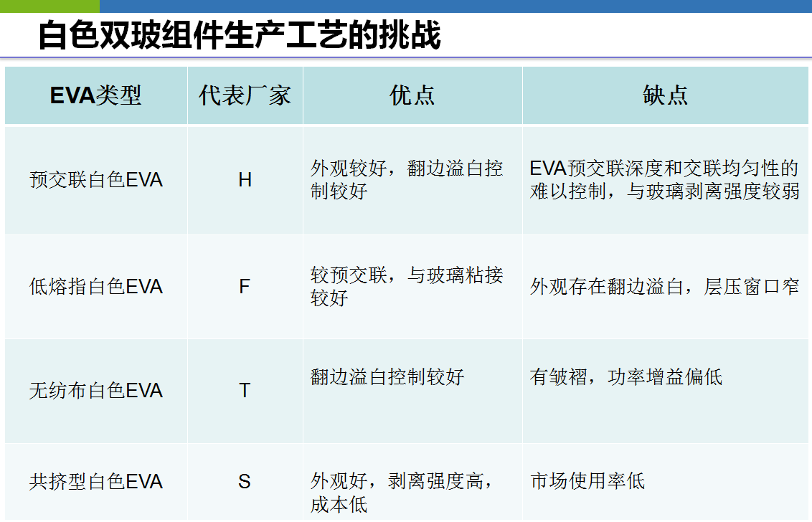Click the 市场使用率低 cell
The height and width of the screenshot is (522, 812).
point(587,480)
